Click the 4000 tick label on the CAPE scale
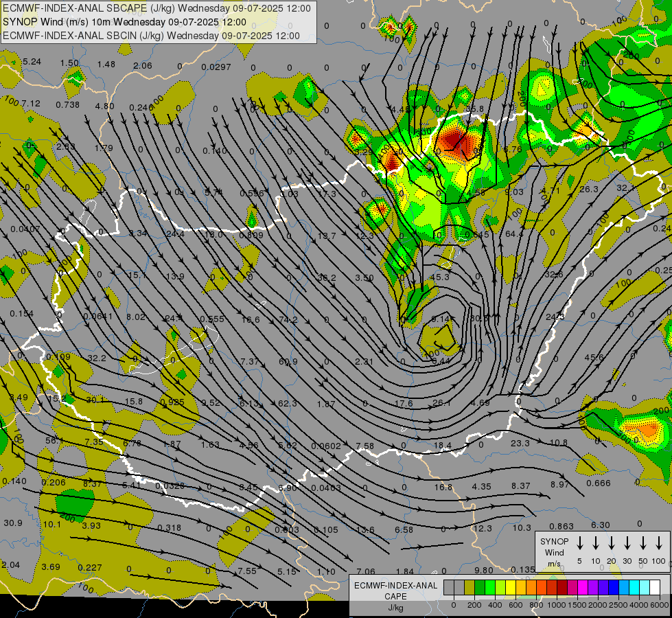Screen dimensions: 672x618 (x=638, y=605)
